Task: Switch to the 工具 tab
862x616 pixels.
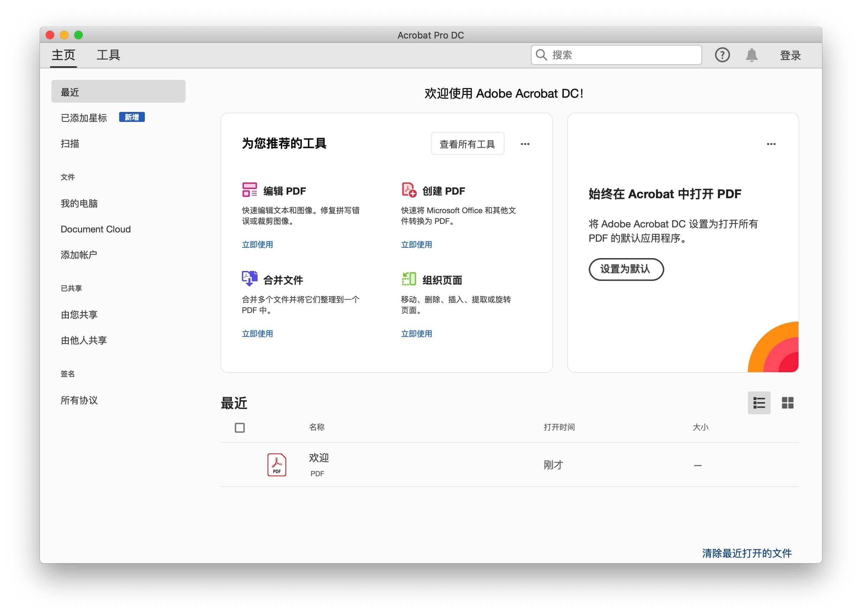Action: coord(108,55)
